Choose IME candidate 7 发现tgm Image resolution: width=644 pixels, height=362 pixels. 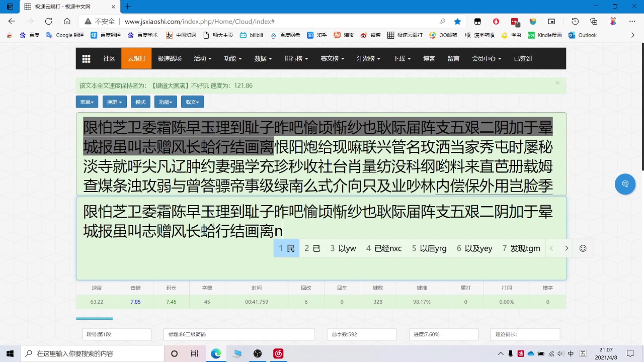pyautogui.click(x=521, y=248)
